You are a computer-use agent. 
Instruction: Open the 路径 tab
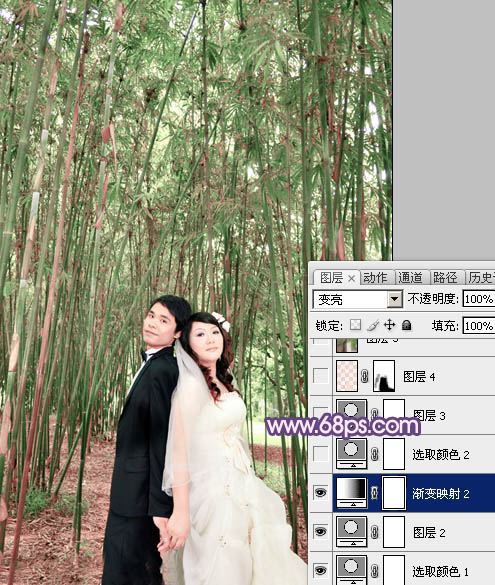445,278
